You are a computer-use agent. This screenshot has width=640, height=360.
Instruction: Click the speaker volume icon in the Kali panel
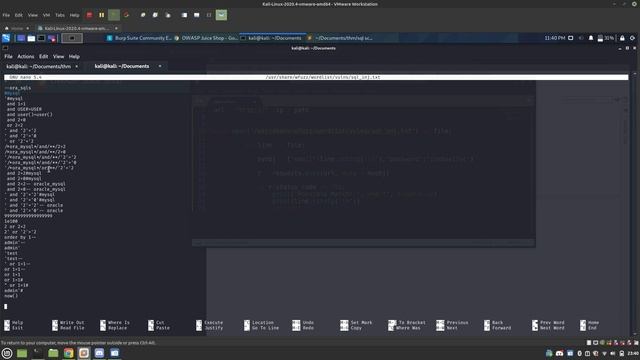point(581,38)
